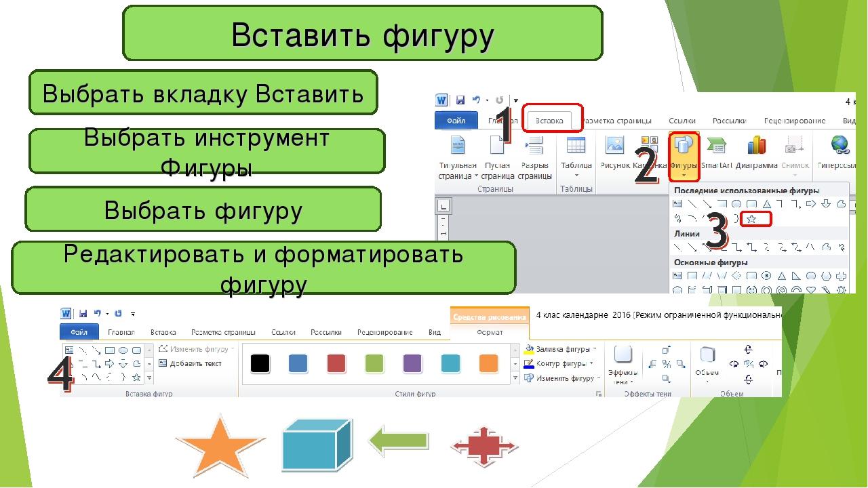Tilt 3D left in Объем group

tap(734, 364)
